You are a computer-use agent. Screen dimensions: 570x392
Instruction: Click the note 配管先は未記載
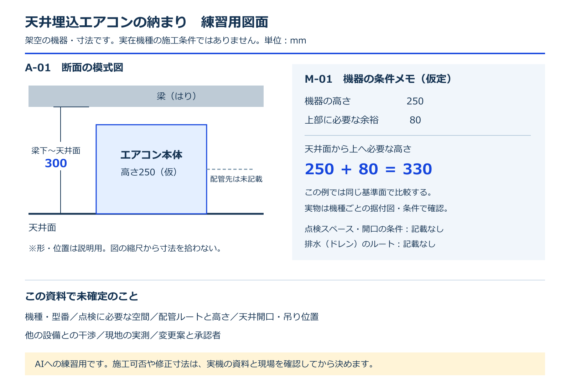236,179
